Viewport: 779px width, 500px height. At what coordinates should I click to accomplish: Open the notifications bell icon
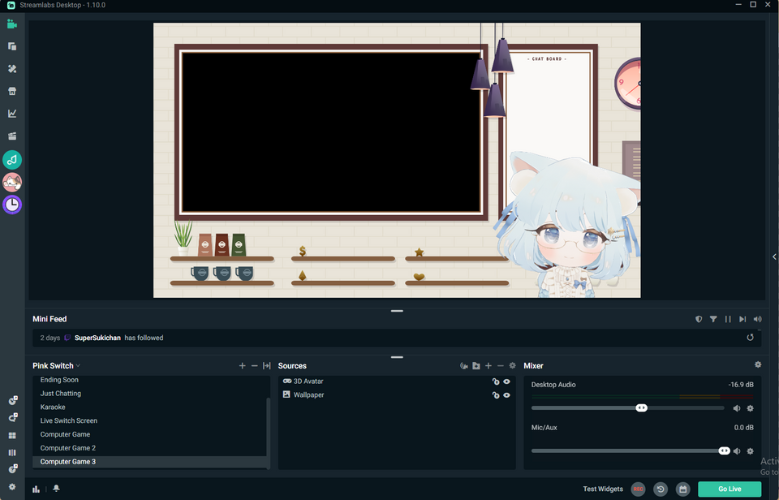click(56, 489)
